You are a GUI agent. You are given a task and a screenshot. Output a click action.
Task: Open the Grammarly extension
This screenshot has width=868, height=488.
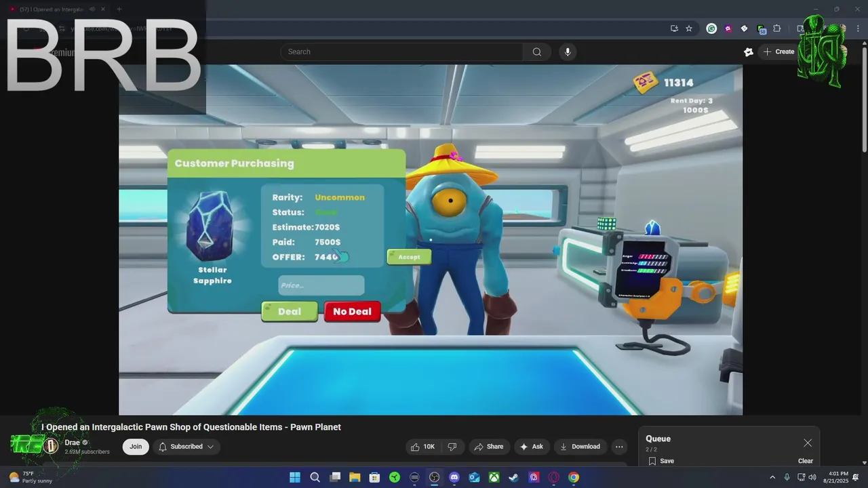[x=711, y=28]
